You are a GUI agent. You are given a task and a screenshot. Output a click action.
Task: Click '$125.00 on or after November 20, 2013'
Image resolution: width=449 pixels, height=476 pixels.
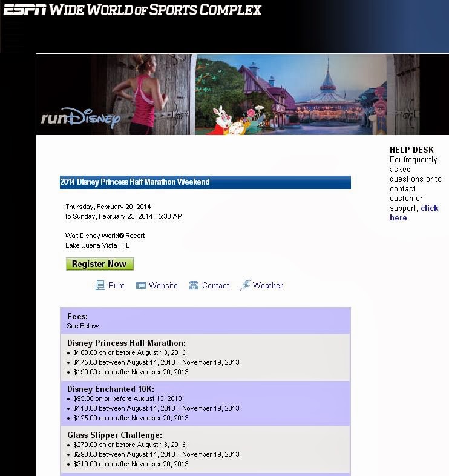[131, 418]
